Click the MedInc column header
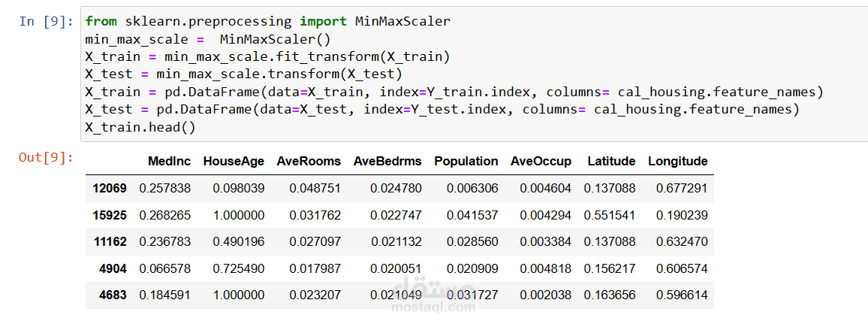Image resolution: width=868 pixels, height=321 pixels. [170, 161]
